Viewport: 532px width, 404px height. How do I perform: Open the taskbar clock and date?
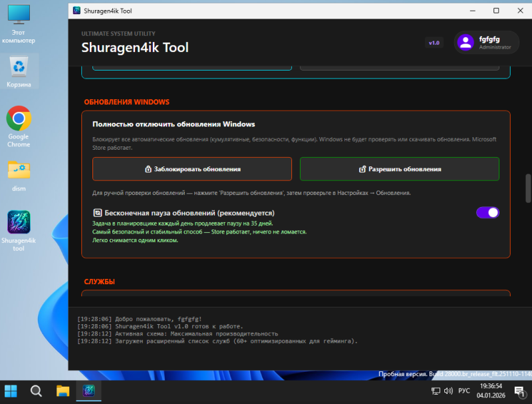point(490,391)
